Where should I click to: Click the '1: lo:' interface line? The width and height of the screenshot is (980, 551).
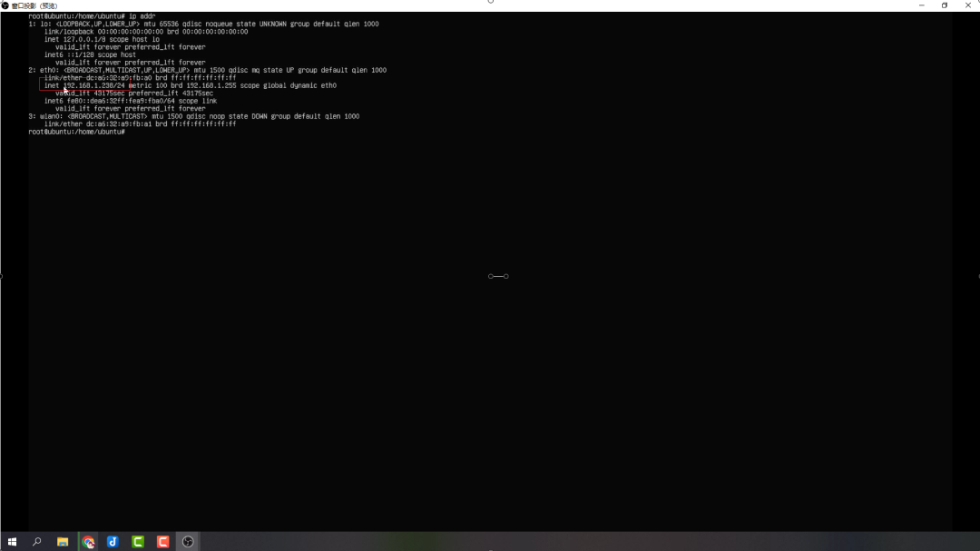tap(203, 24)
